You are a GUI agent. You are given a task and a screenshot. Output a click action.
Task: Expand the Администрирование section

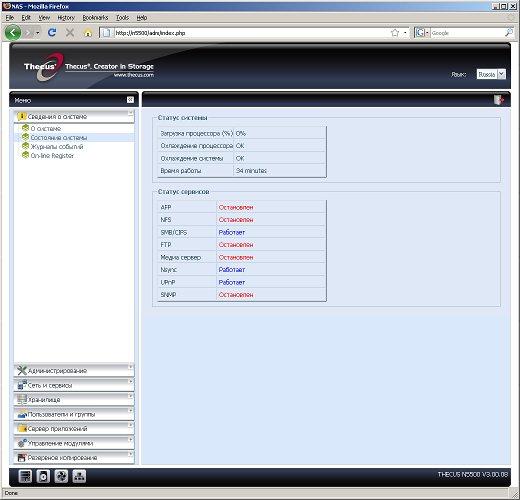[74, 371]
